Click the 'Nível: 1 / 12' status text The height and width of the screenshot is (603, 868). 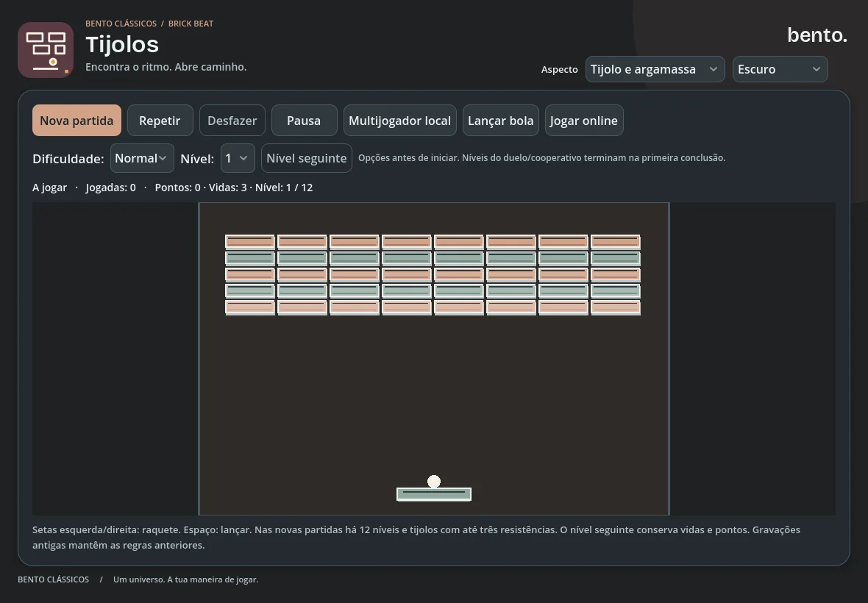[x=284, y=188]
